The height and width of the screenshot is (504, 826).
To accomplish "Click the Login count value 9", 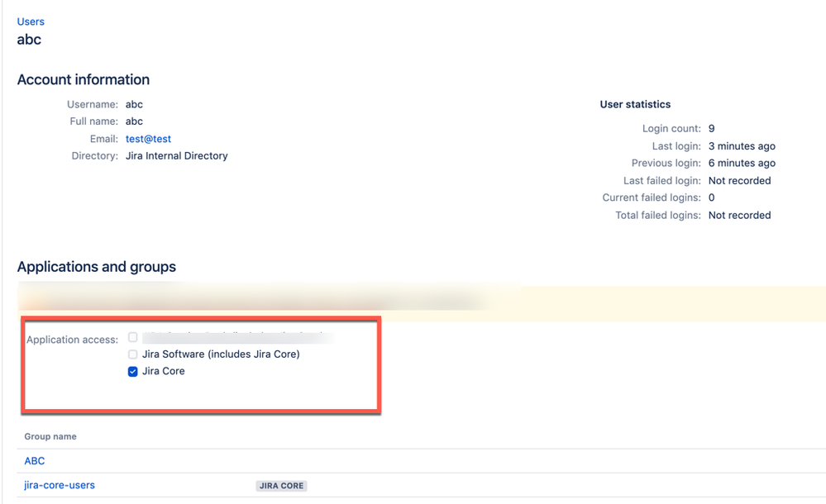I will [x=711, y=129].
